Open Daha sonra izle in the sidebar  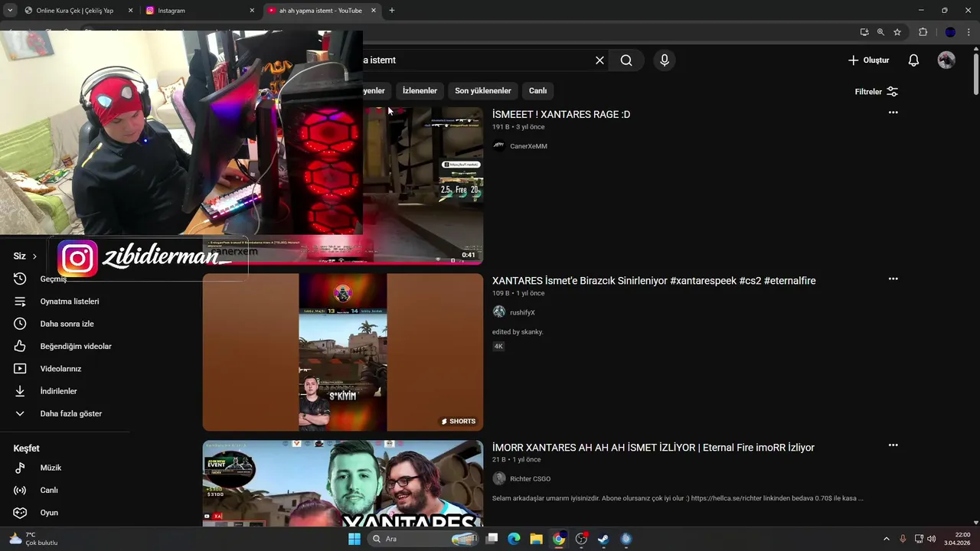[65, 324]
